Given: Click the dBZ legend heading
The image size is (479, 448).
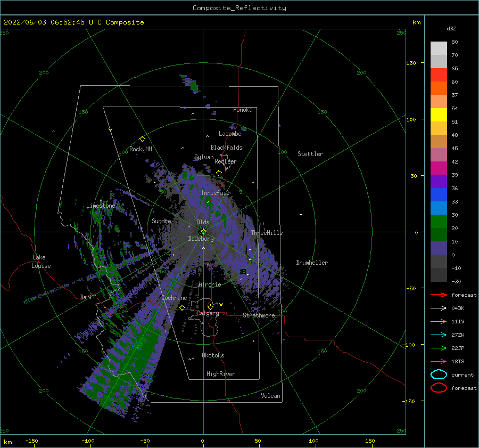Looking at the screenshot, I should tap(451, 28).
